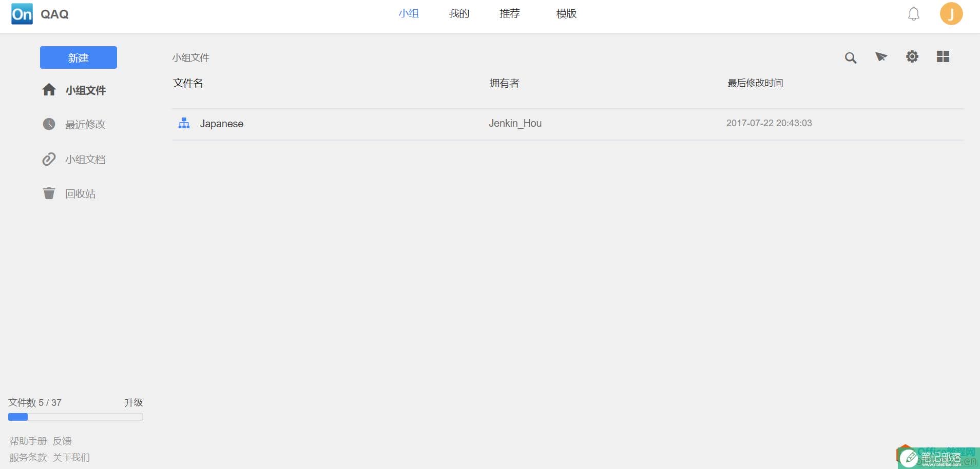Click the On app logo

pos(22,14)
